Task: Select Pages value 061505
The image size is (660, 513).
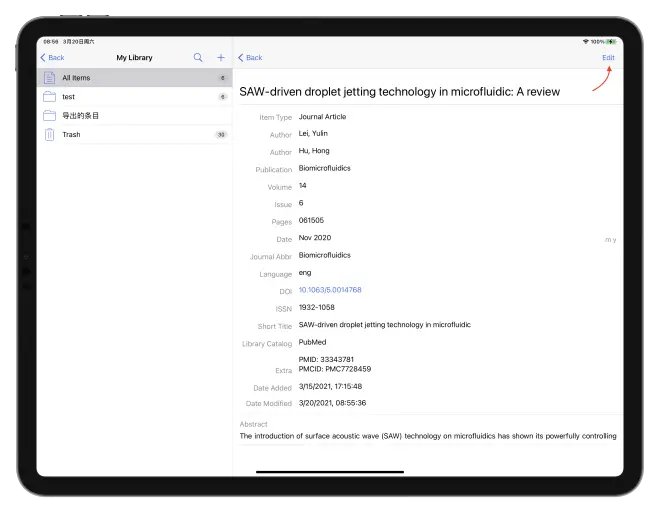Action: (x=311, y=220)
